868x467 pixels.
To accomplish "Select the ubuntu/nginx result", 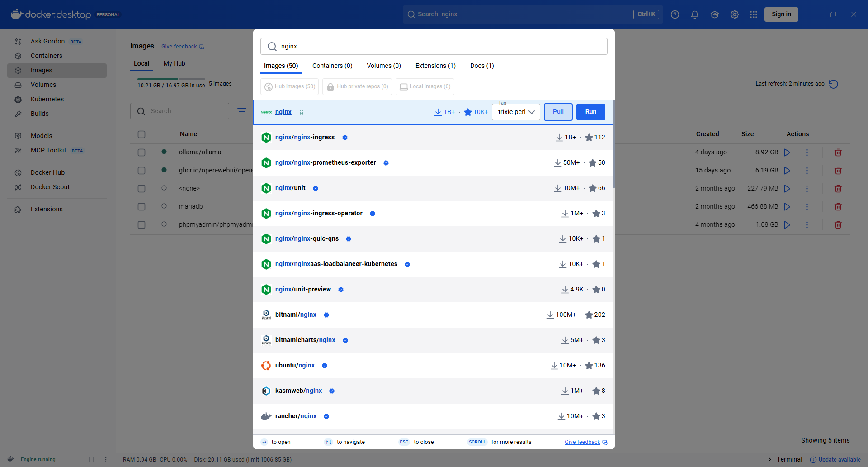I will (433, 366).
